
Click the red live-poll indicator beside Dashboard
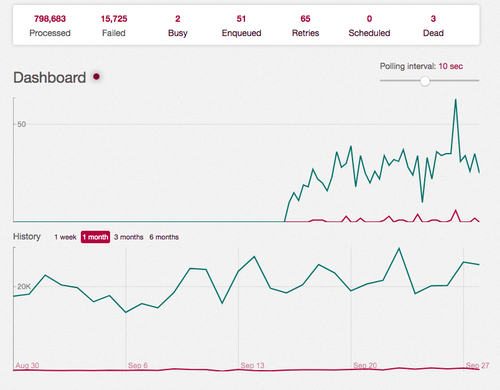click(96, 77)
